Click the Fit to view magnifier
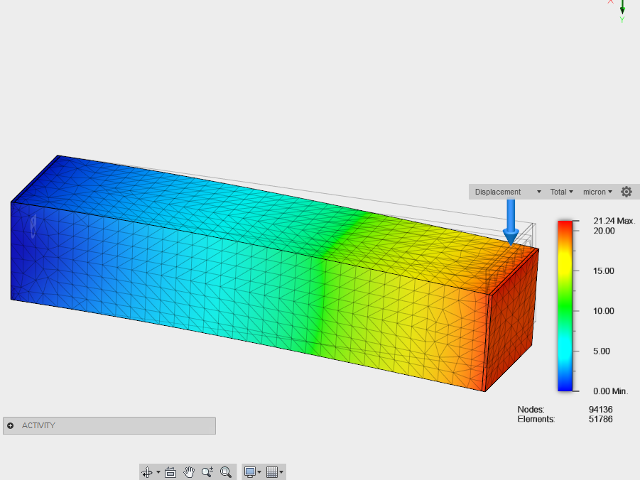The width and height of the screenshot is (640, 480). [x=226, y=471]
